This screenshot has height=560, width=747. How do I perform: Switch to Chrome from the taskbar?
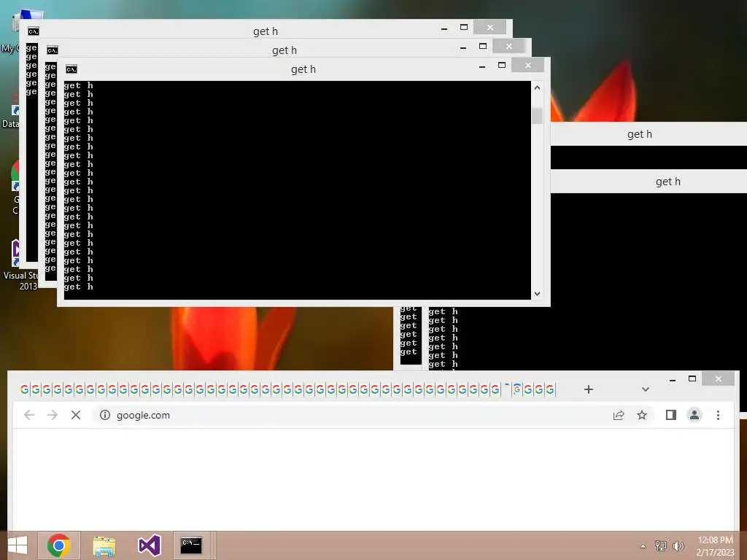(59, 545)
